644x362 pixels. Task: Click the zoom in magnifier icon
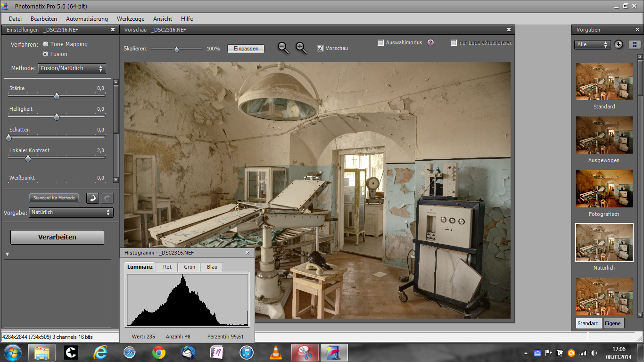point(301,48)
